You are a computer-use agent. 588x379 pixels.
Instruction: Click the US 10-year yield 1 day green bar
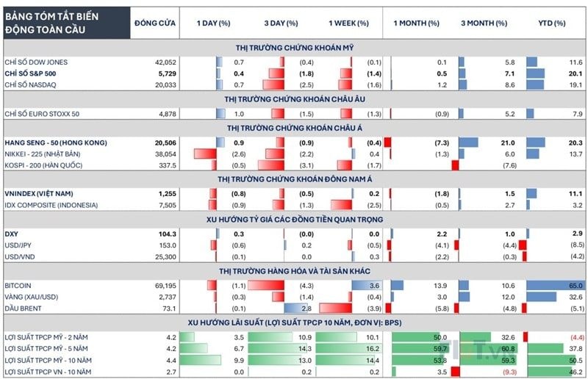200,360
